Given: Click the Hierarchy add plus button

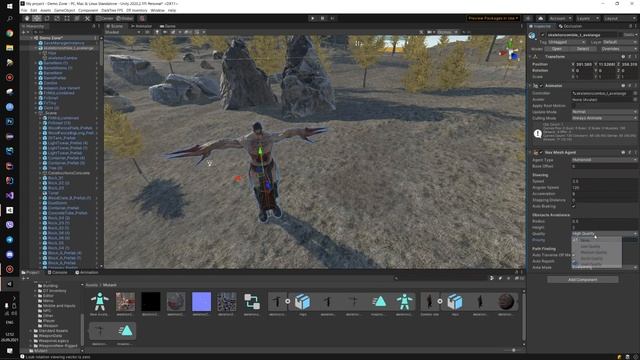Looking at the screenshot, I should pos(24,32).
